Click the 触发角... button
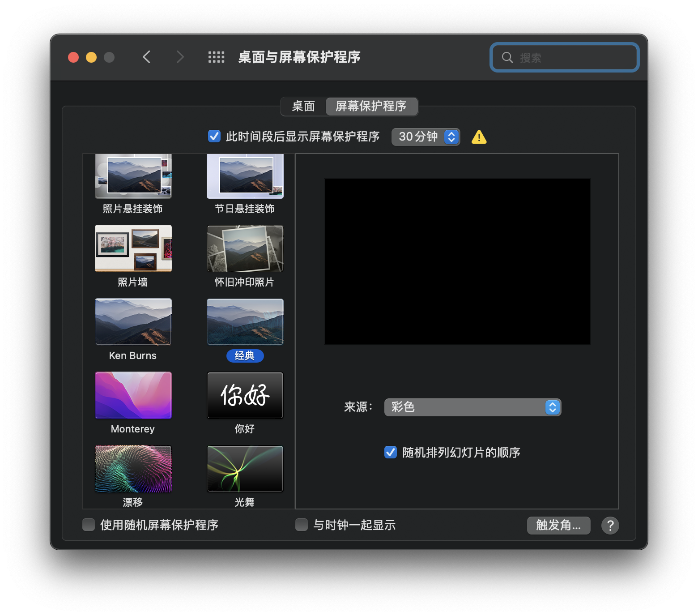The image size is (698, 616). [558, 525]
